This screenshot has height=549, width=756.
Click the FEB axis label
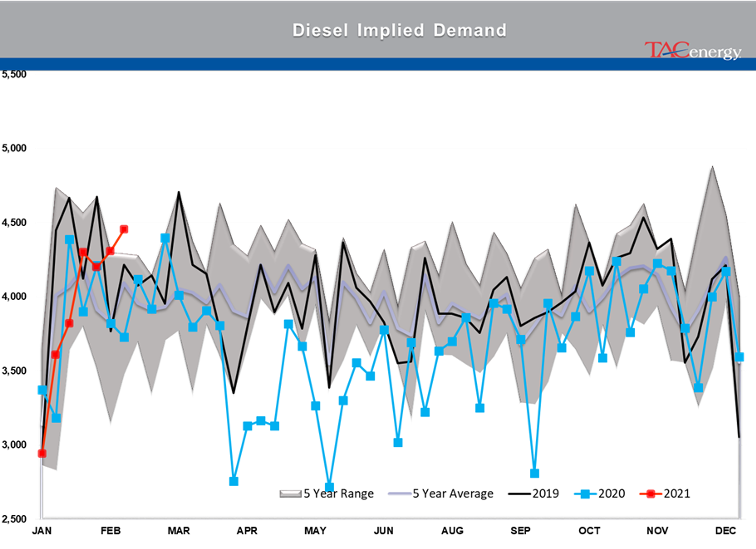110,531
